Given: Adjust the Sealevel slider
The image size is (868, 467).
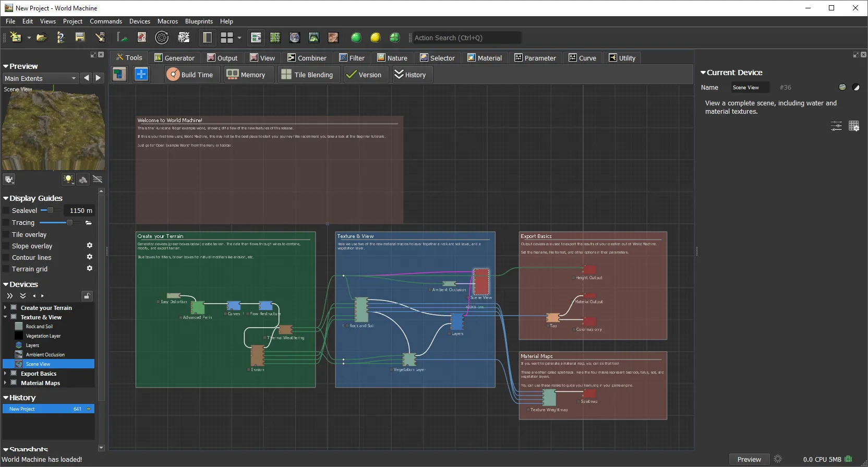Looking at the screenshot, I should coord(51,210).
